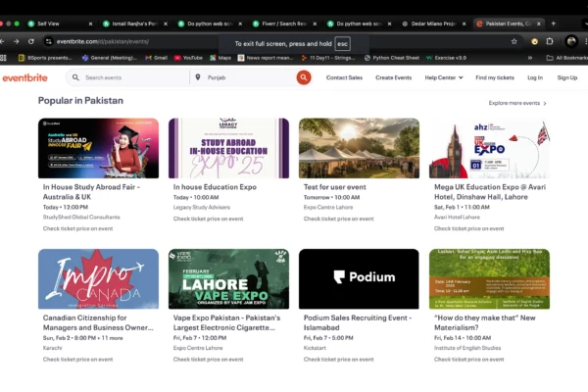Open the Lahore Vape Expo thumbnail
Screen dimensions: 588x392
228,278
